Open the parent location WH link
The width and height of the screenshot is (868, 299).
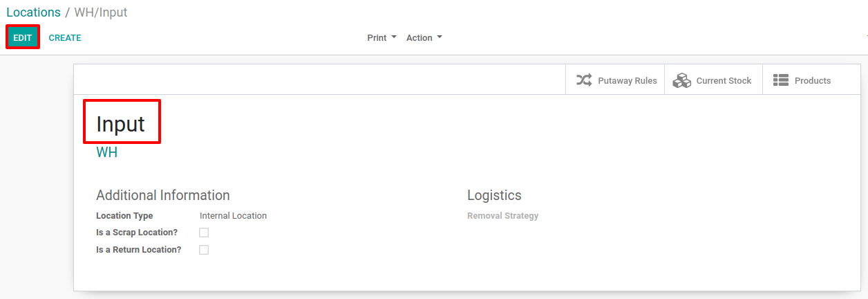coord(106,152)
